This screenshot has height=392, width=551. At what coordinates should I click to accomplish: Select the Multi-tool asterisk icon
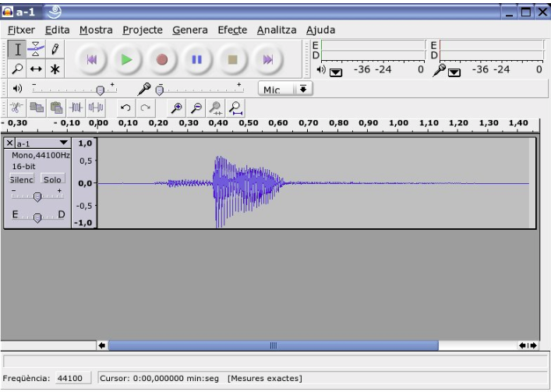coord(55,69)
